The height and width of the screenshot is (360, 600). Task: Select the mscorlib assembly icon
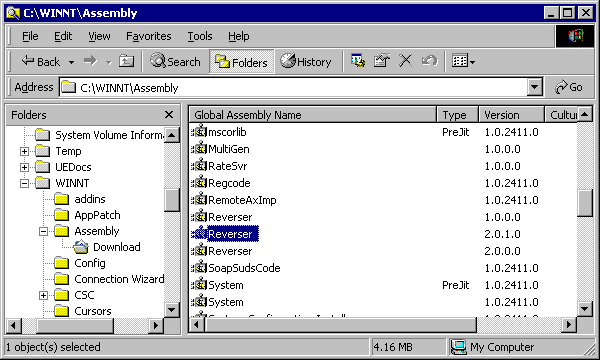coord(199,132)
